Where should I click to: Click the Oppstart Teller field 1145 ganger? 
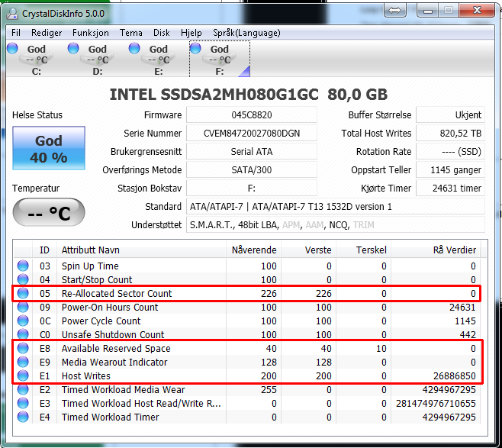450,169
